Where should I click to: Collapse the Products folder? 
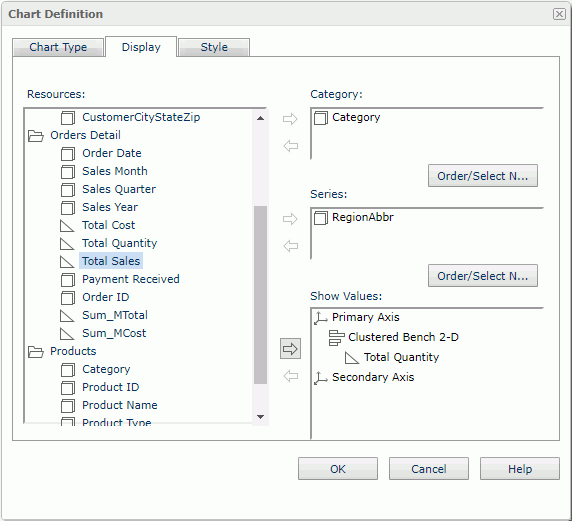click(36, 352)
